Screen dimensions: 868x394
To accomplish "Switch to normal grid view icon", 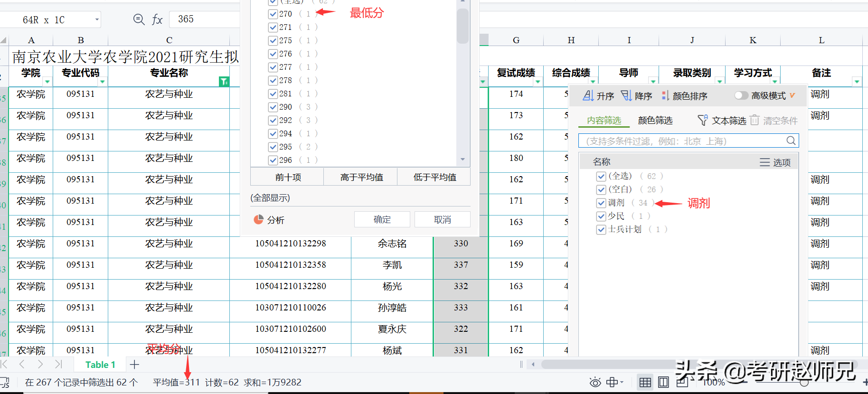I will (x=645, y=382).
